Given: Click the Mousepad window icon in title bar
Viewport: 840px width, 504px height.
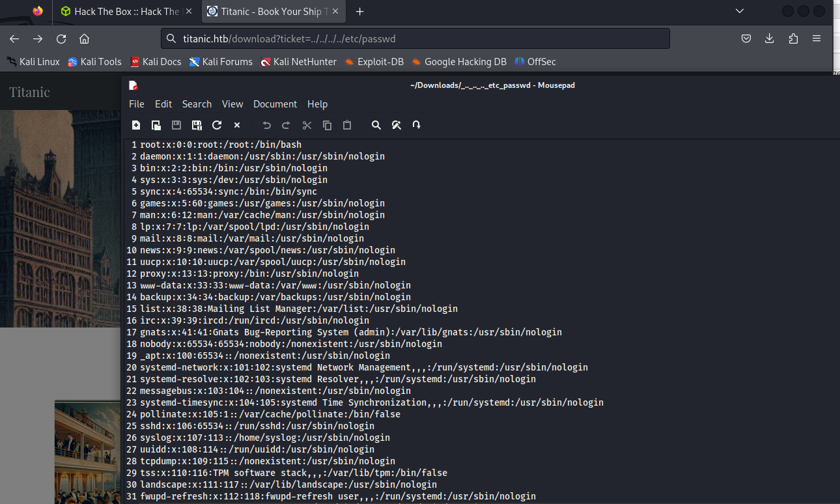Looking at the screenshot, I should pos(133,85).
